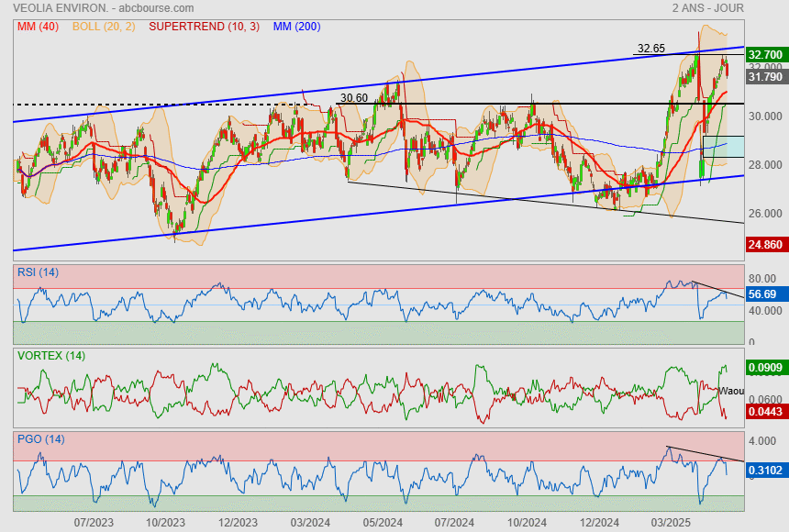Click the 32.65 resistance annotation
The width and height of the screenshot is (789, 532).
(x=651, y=49)
